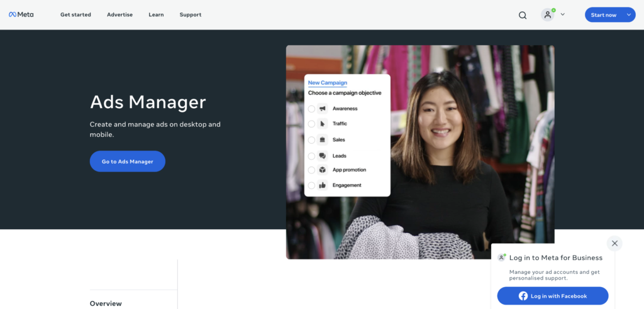Click 'Create and manage ads' description text

click(x=155, y=129)
